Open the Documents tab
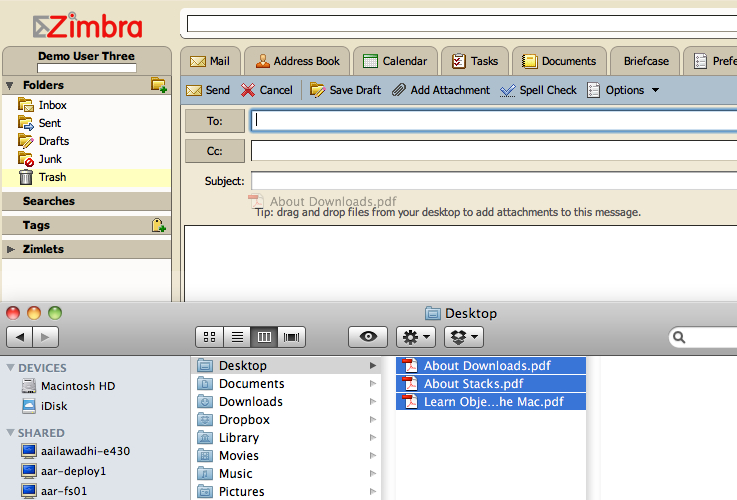737x500 pixels. (558, 61)
